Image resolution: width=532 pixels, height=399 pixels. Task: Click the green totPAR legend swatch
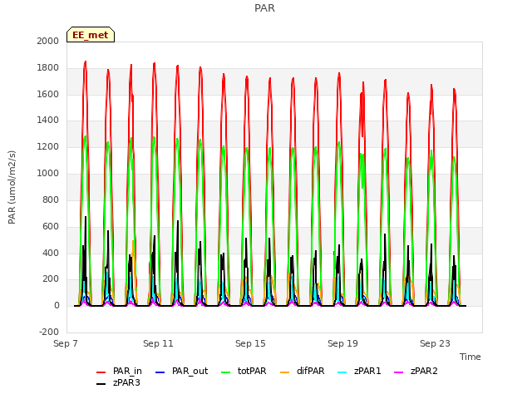point(225,372)
